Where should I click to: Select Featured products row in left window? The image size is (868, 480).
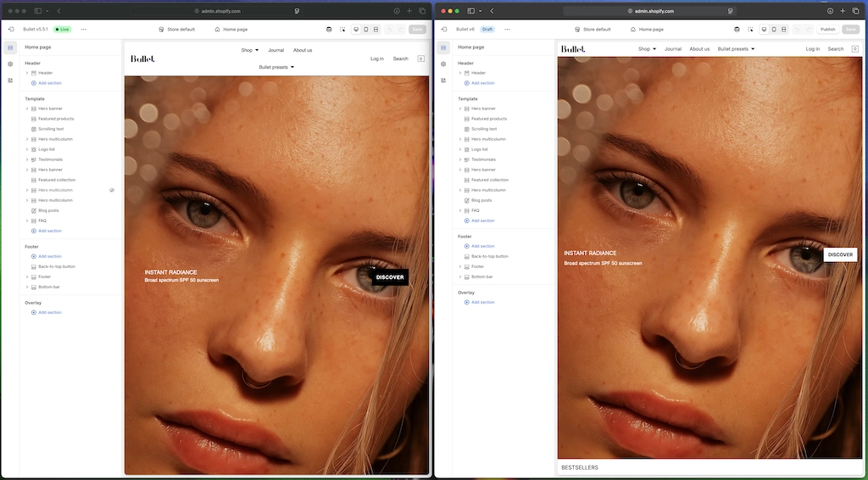click(70, 119)
